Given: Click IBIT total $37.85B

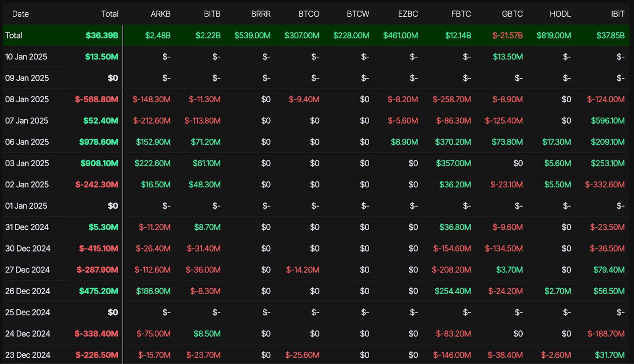Looking at the screenshot, I should 610,35.
